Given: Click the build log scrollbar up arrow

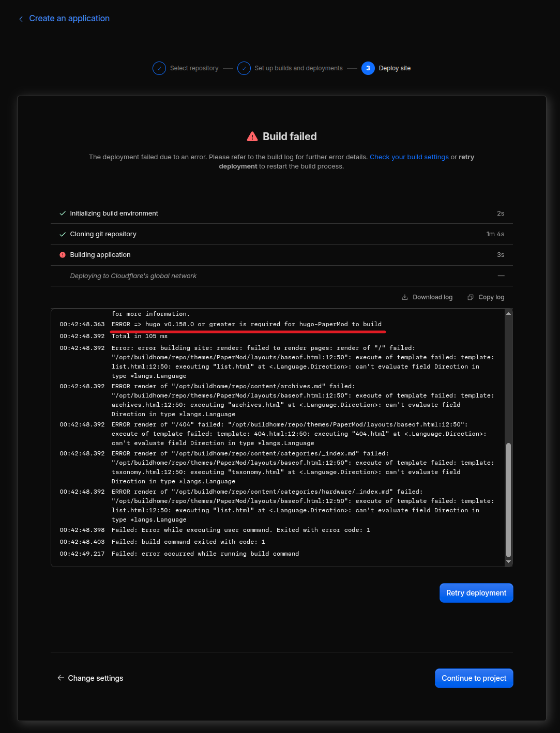Looking at the screenshot, I should coord(509,314).
